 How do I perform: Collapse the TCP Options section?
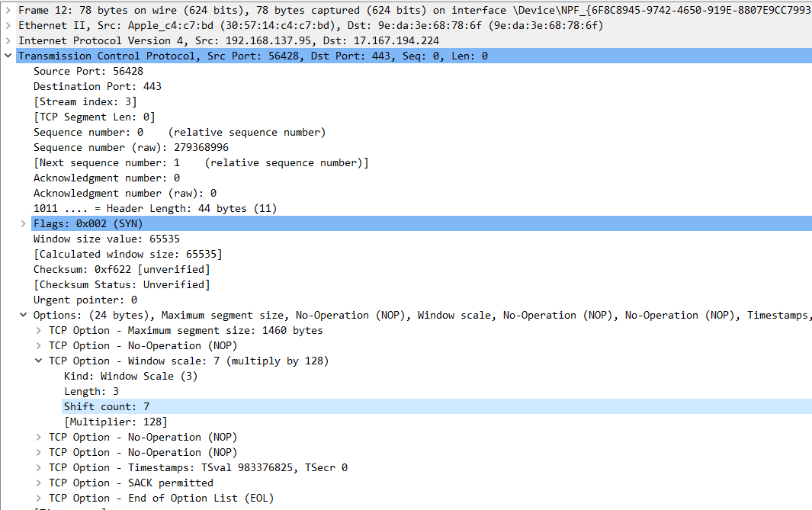tap(21, 315)
